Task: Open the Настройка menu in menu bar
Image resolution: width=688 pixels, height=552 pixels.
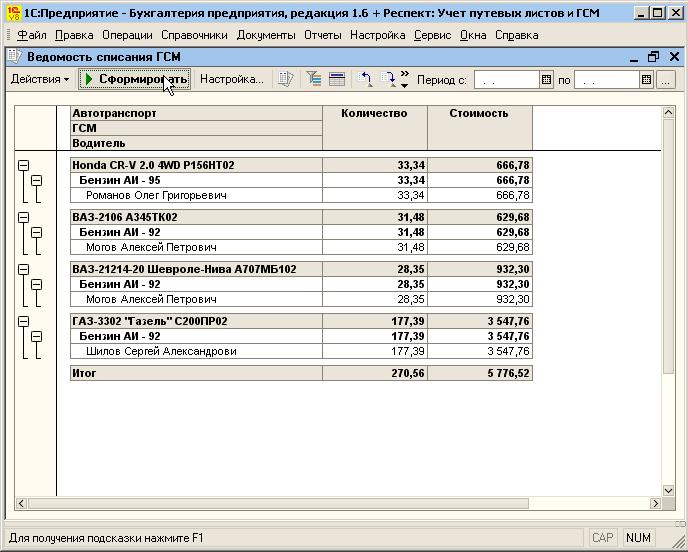Action: [x=378, y=35]
